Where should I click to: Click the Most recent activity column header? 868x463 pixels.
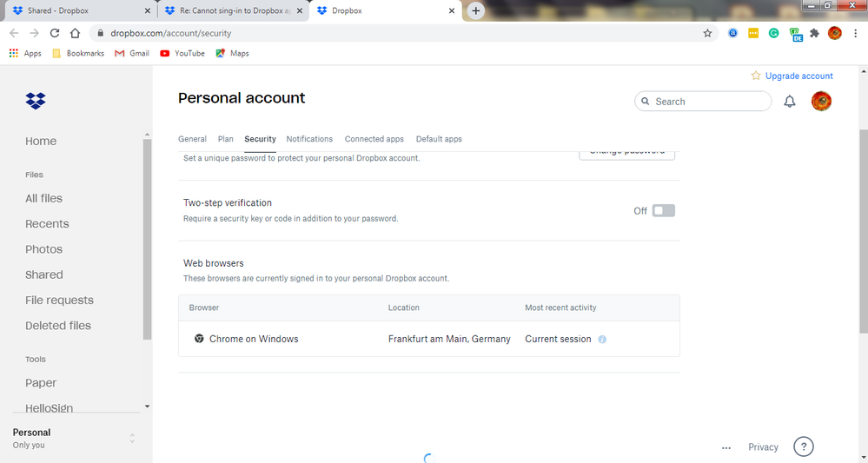pyautogui.click(x=560, y=308)
